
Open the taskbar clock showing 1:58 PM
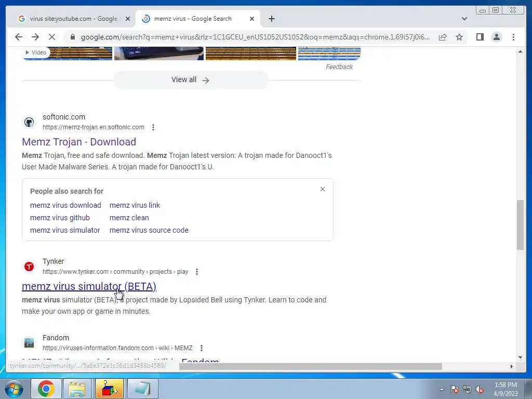click(x=506, y=389)
